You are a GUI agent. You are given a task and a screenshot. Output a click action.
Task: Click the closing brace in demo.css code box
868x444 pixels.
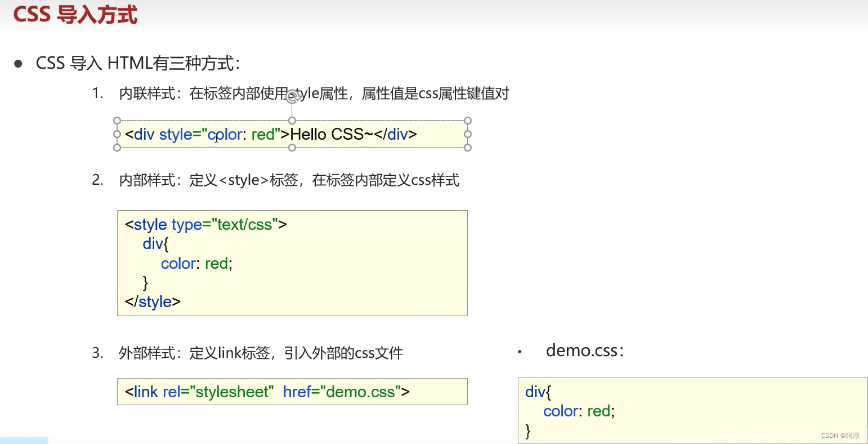528,431
